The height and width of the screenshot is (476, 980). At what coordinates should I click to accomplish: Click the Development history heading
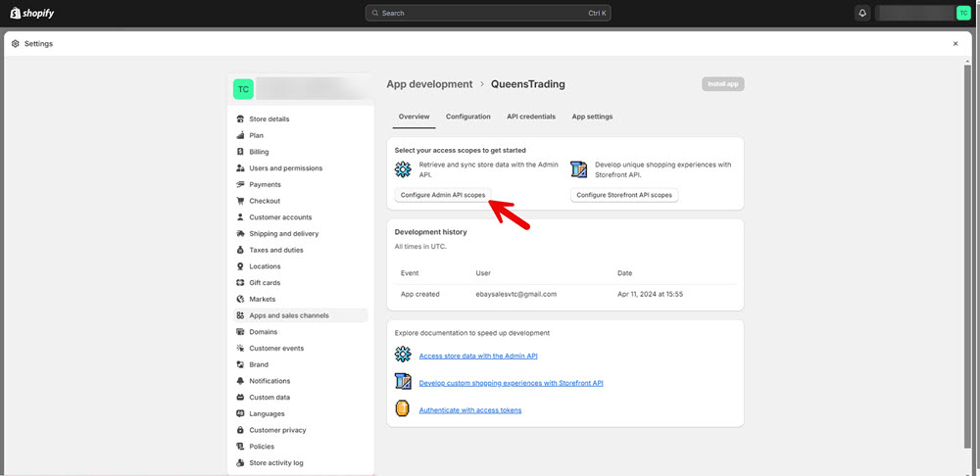pos(430,232)
